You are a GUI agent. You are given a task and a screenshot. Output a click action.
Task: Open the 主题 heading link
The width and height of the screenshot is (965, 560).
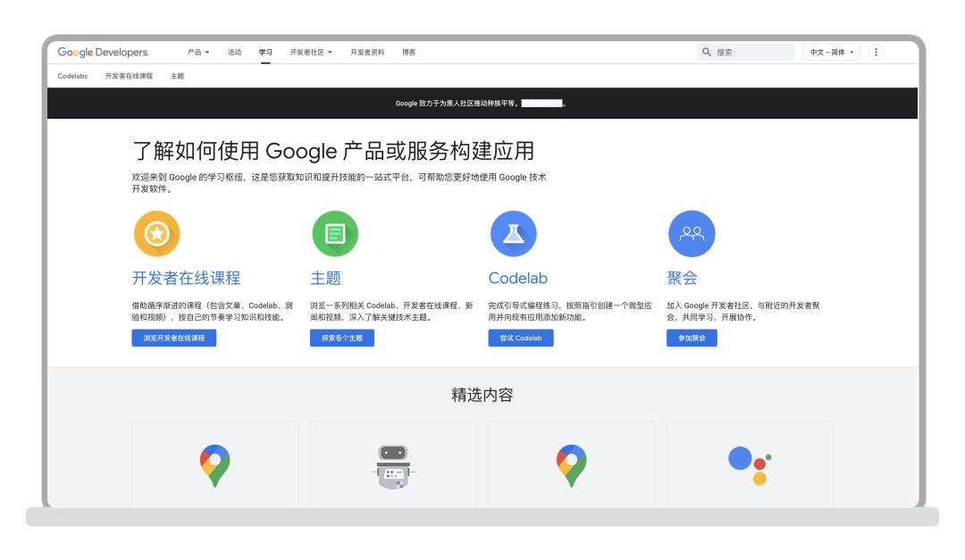point(325,278)
